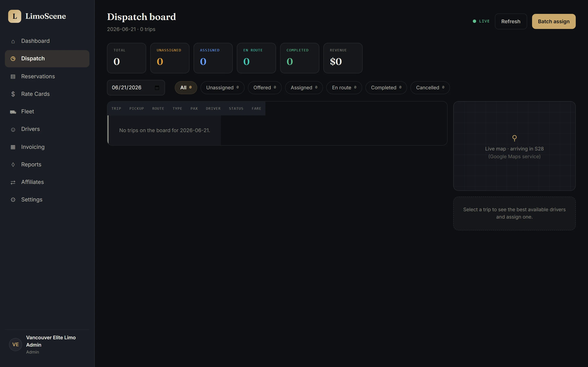Image resolution: width=588 pixels, height=367 pixels.
Task: Click the Fleet truck icon
Action: [13, 112]
